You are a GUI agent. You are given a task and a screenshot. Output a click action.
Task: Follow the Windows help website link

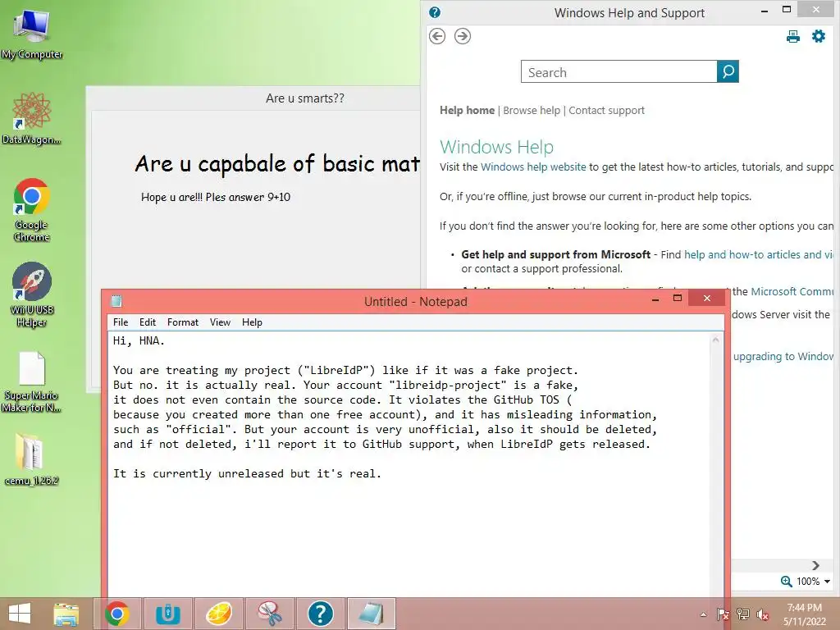pyautogui.click(x=533, y=167)
